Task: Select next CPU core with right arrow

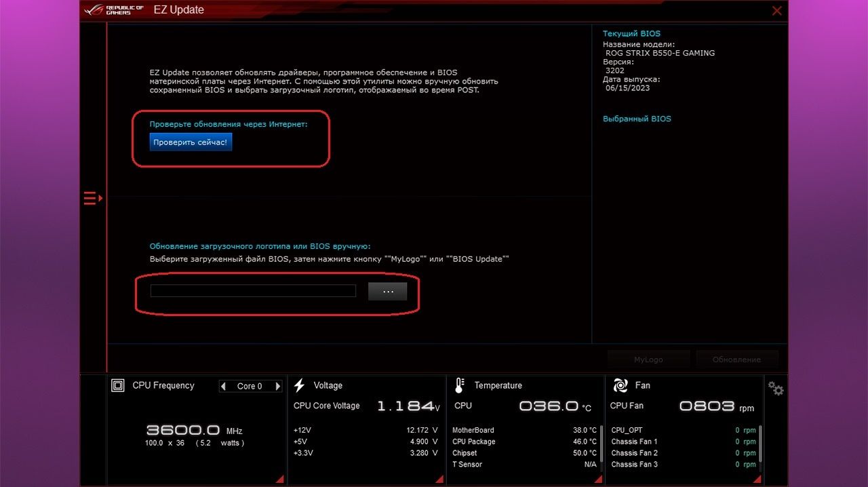Action: click(x=277, y=387)
